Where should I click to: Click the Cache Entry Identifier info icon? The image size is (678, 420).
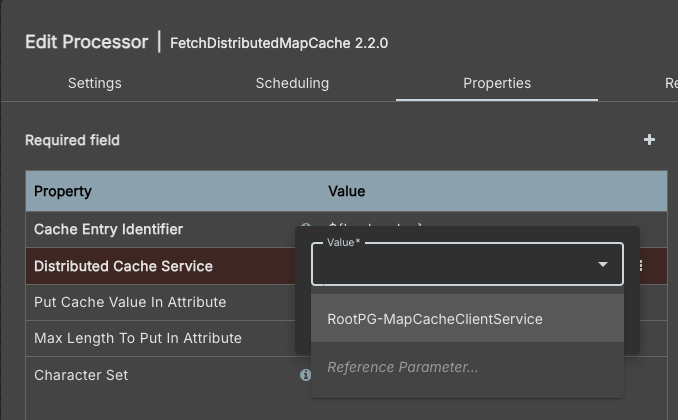click(x=305, y=228)
